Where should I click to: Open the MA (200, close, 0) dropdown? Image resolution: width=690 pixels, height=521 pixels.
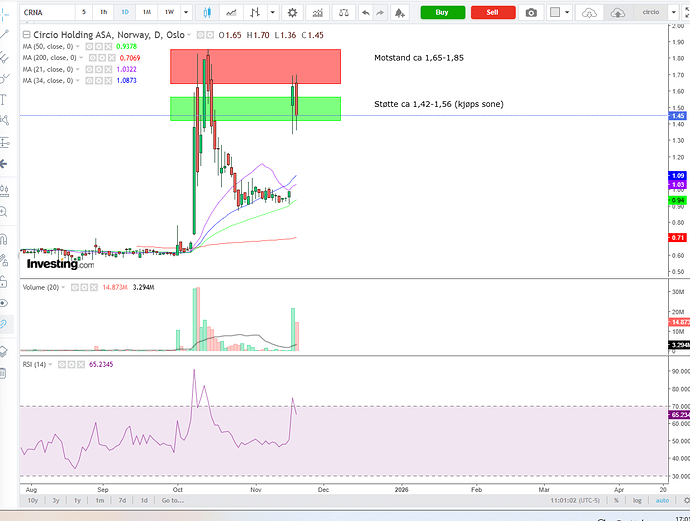(79, 58)
